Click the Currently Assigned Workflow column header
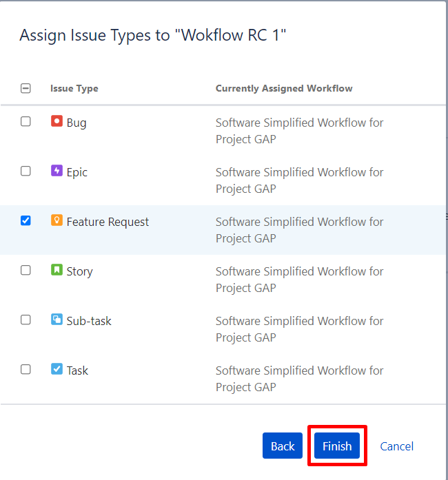The height and width of the screenshot is (480, 448). (284, 88)
